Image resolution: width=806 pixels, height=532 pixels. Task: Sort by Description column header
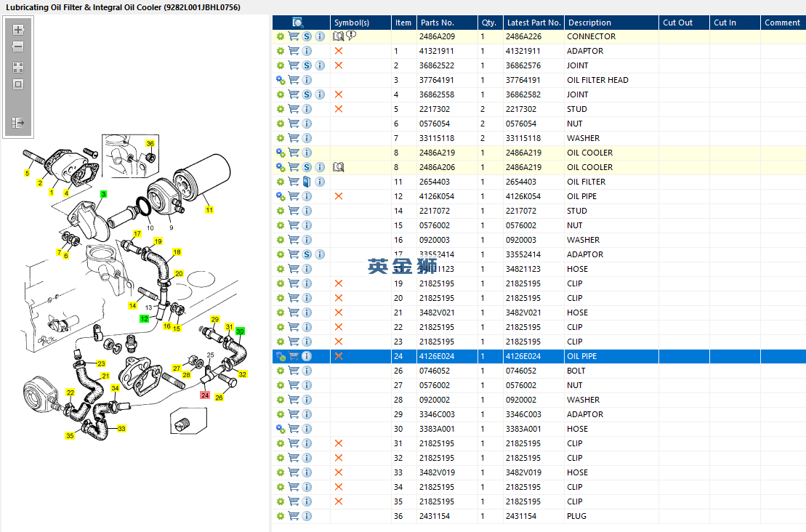pyautogui.click(x=611, y=23)
